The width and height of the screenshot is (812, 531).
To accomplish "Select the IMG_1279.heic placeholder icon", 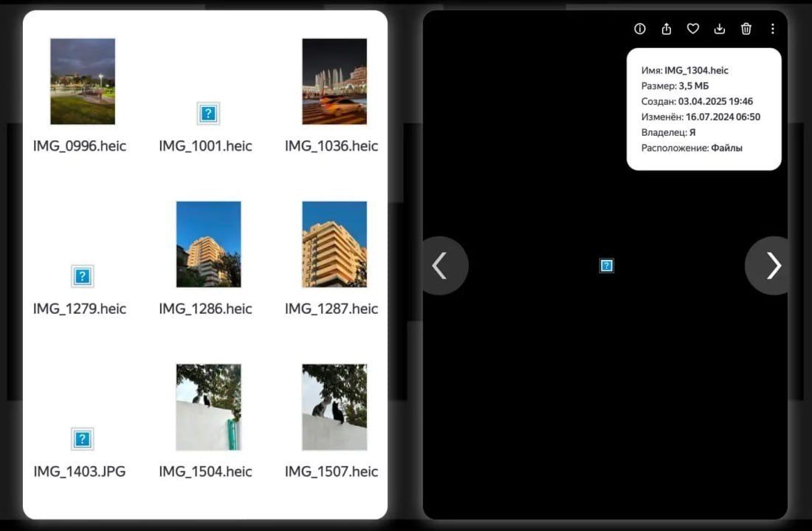I will (x=83, y=276).
